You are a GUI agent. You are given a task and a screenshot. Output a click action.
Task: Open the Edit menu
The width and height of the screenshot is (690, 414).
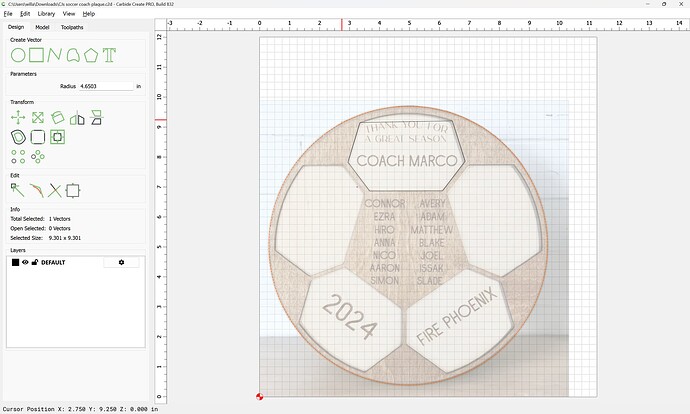pyautogui.click(x=25, y=14)
